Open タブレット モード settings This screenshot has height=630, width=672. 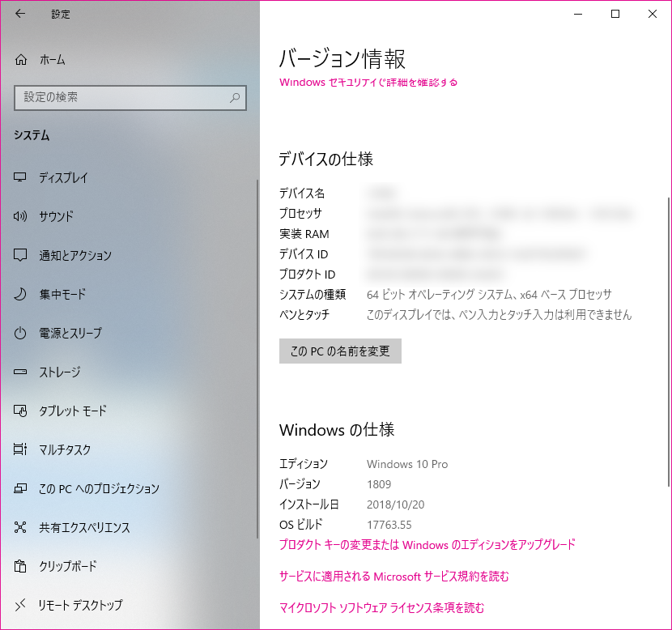point(73,411)
